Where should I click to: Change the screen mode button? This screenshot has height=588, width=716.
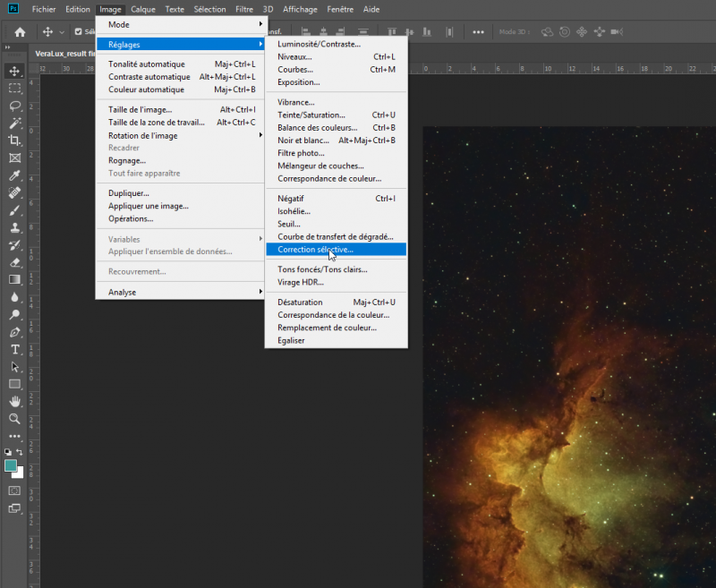point(14,508)
